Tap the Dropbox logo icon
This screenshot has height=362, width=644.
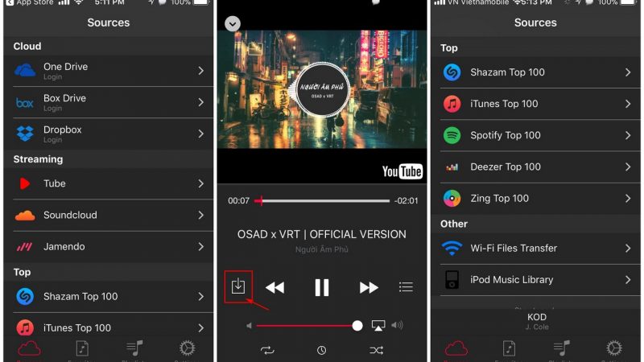pos(25,134)
